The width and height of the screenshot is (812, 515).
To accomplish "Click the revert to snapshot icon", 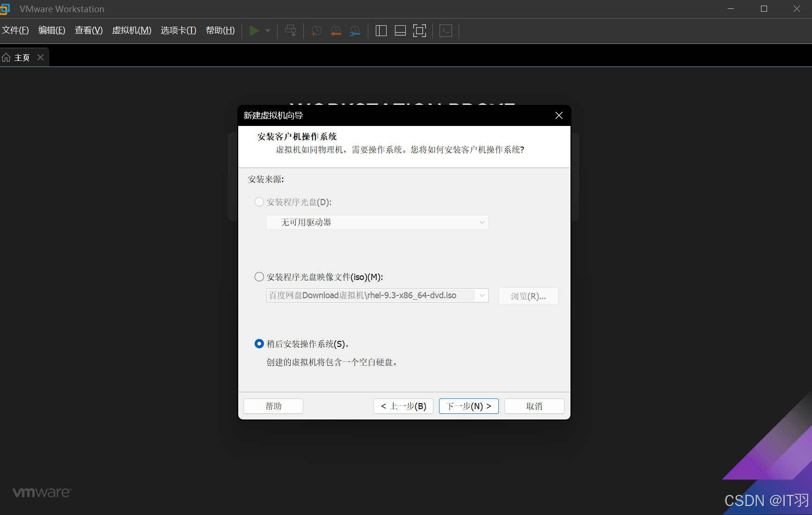I will pyautogui.click(x=336, y=31).
